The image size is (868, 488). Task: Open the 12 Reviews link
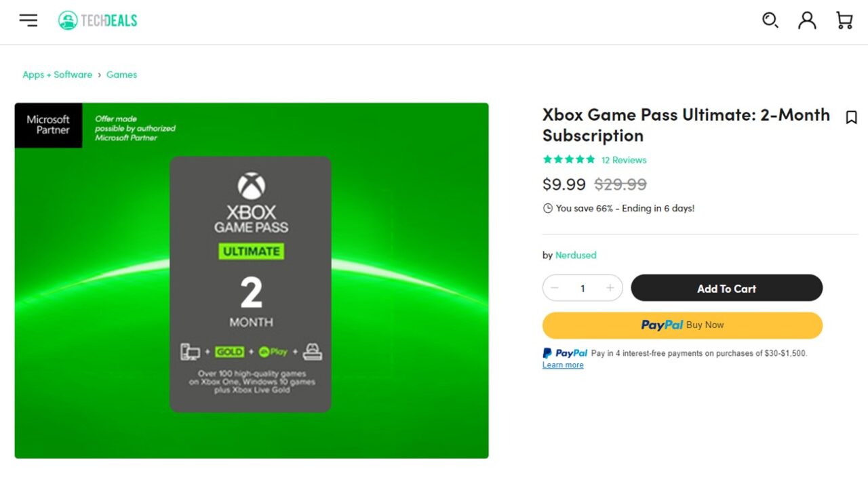point(624,160)
